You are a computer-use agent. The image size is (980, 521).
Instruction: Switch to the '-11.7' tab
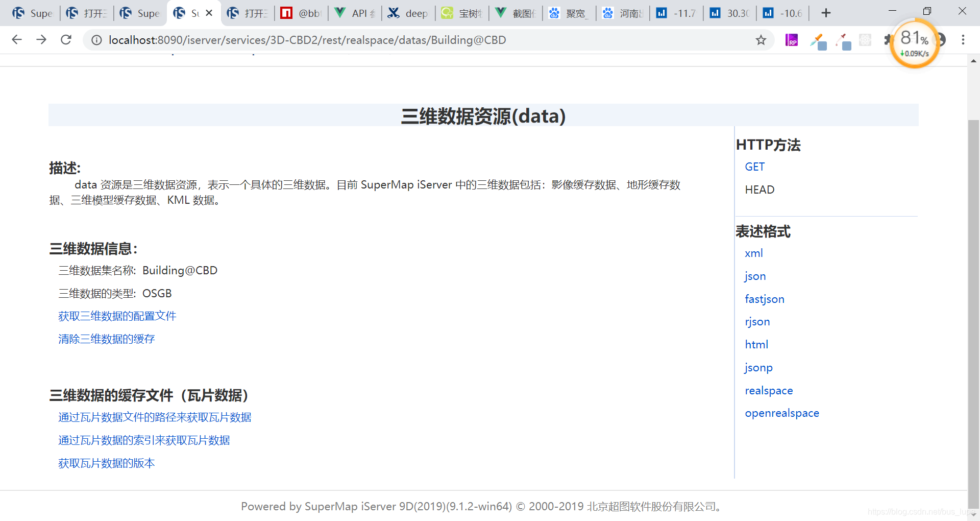click(x=676, y=13)
